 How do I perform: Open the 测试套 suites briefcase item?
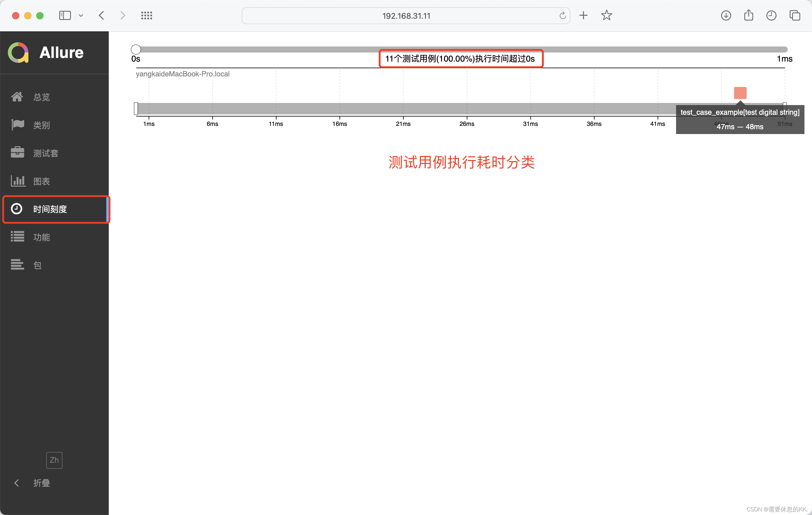pos(46,153)
